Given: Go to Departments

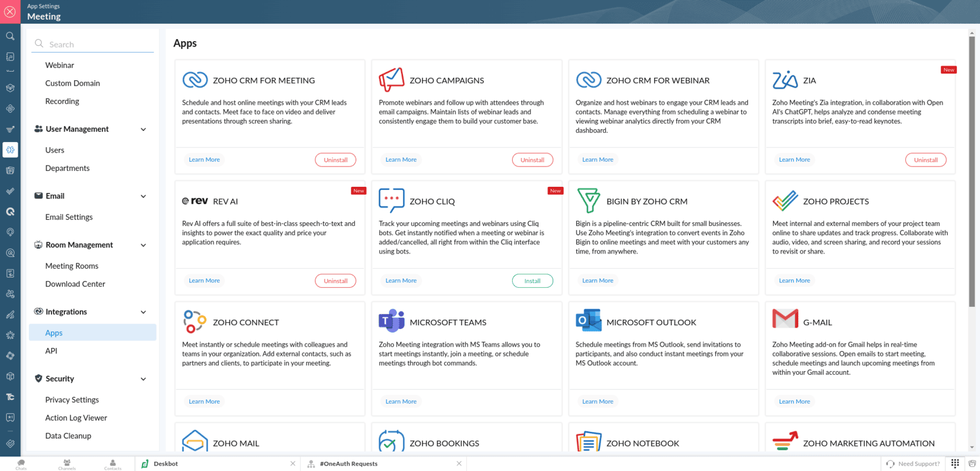Looking at the screenshot, I should coord(67,168).
